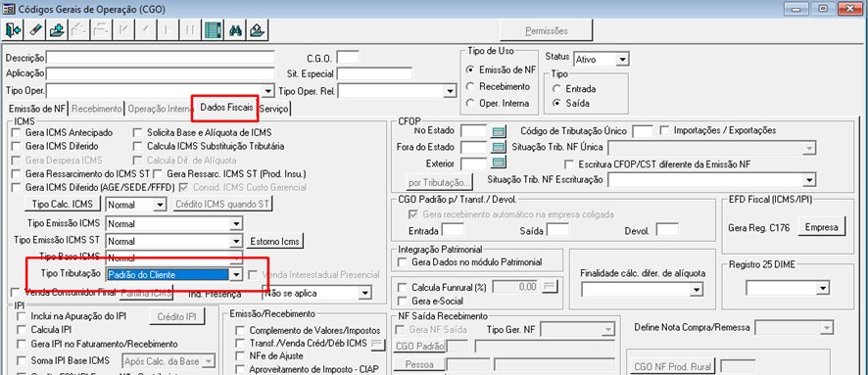Open CFOP lookup beside Fora do Estado
The width and height of the screenshot is (868, 375).
pyautogui.click(x=499, y=147)
